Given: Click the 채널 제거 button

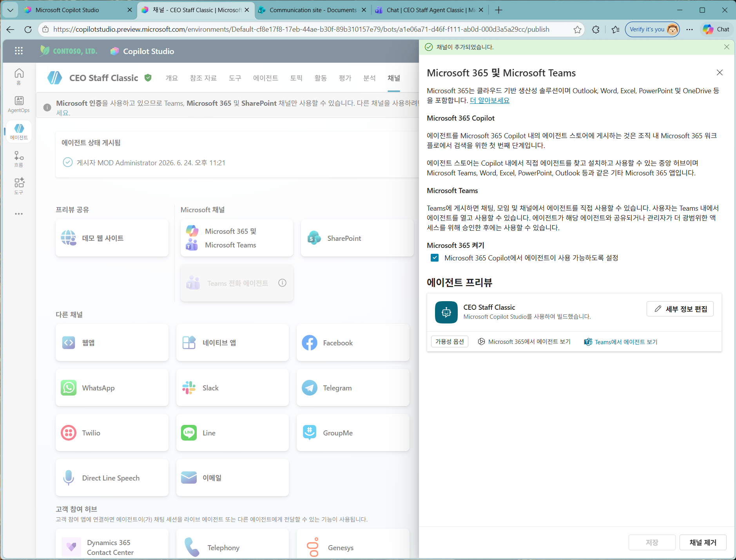Looking at the screenshot, I should (x=703, y=542).
